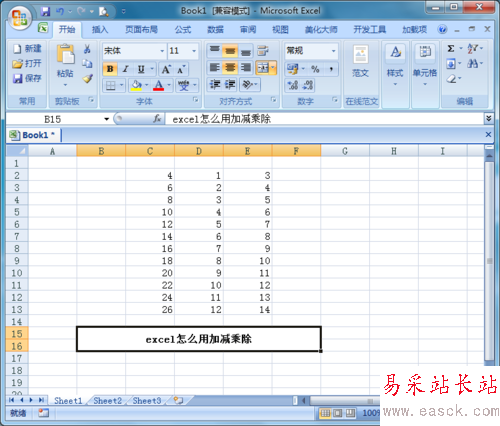Image resolution: width=500 pixels, height=426 pixels.
Task: Click the Clear eraser icon
Action: point(451,79)
